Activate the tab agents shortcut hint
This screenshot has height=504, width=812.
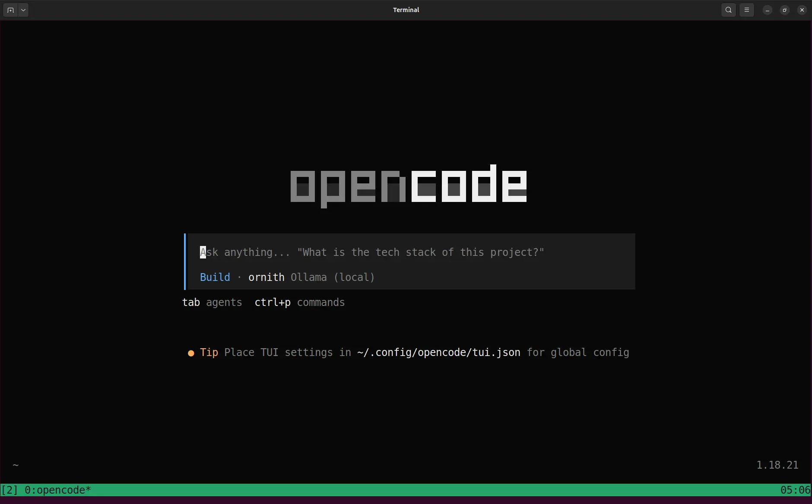pyautogui.click(x=212, y=302)
